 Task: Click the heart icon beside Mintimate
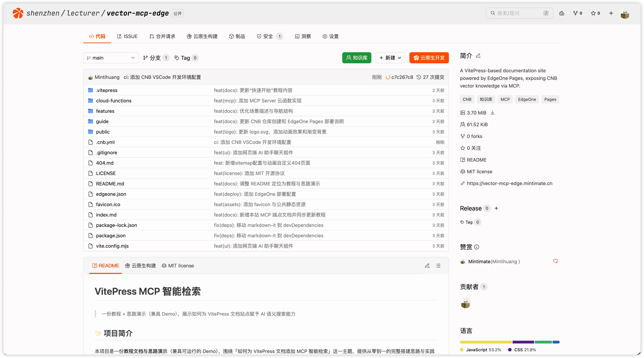coord(555,261)
